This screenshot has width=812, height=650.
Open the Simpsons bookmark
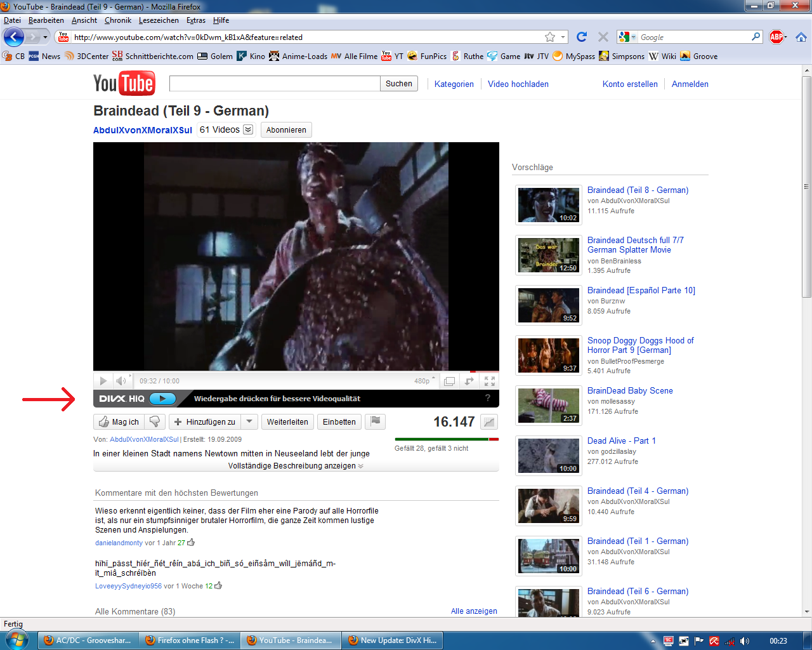(x=622, y=56)
